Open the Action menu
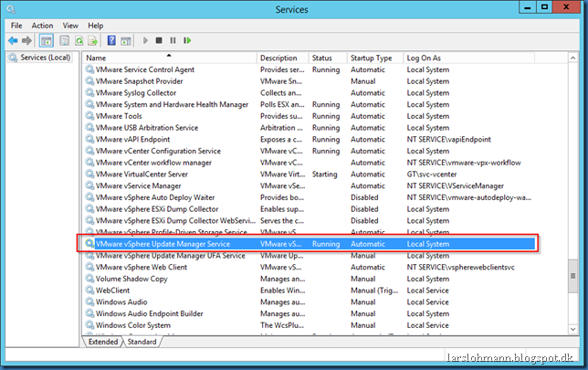Screen dimensions: 588x370 pos(42,26)
